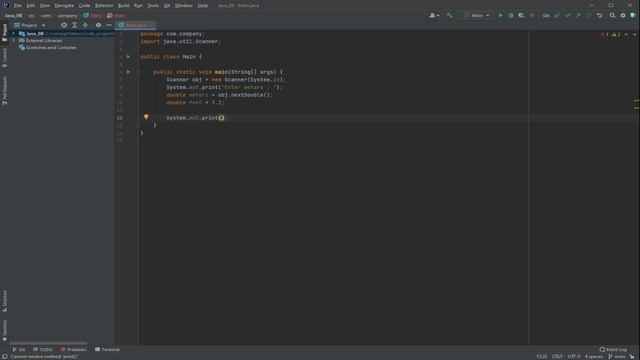Open the Navigate menu
The height and width of the screenshot is (360, 640).
point(64,6)
